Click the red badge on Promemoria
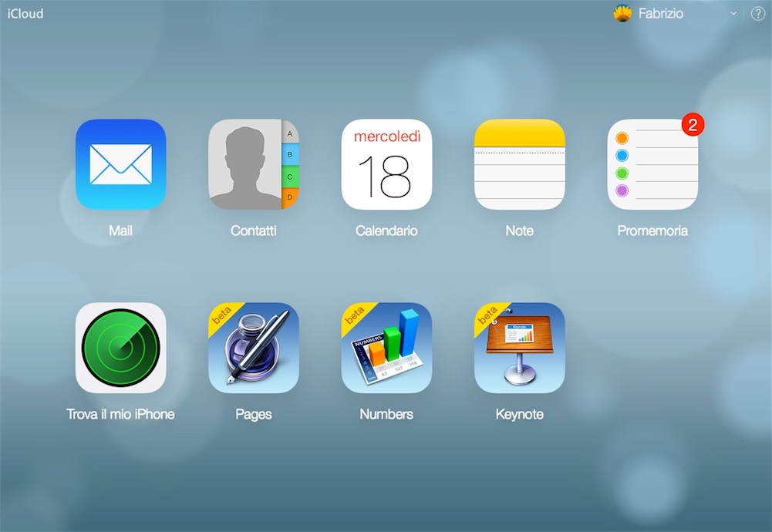This screenshot has width=772, height=532. pos(693,124)
